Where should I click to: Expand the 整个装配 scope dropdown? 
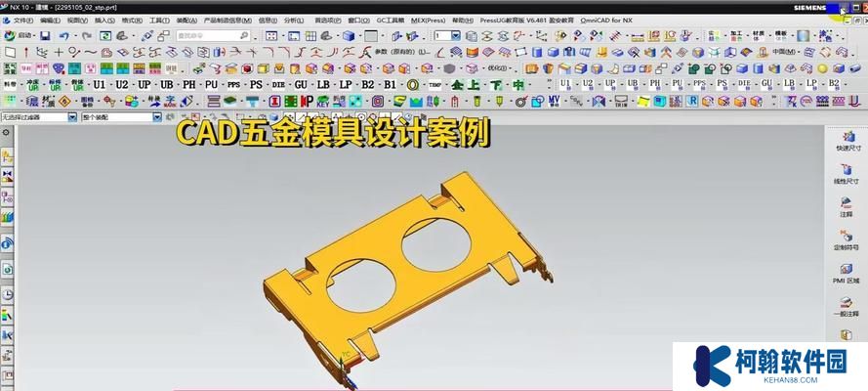tap(157, 117)
